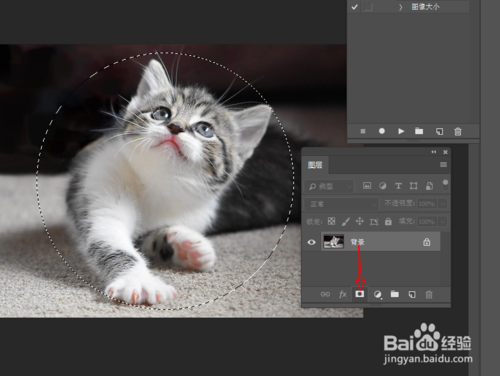This screenshot has width=500, height=376.
Task: Create a new layer
Action: 412,294
